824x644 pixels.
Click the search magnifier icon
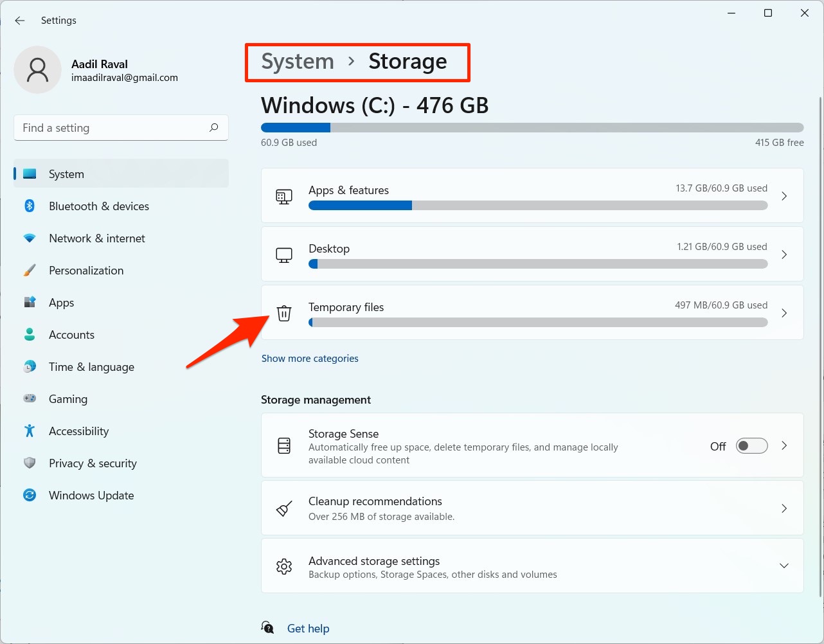(214, 127)
